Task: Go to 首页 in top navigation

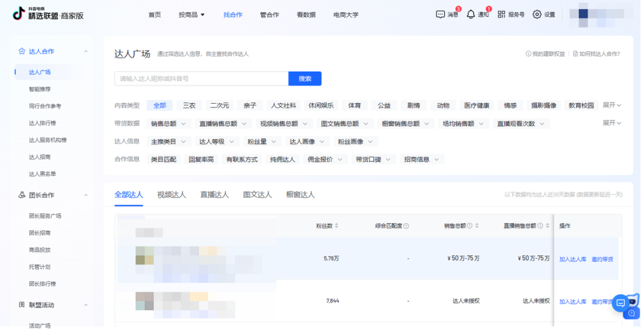Action: [155, 15]
